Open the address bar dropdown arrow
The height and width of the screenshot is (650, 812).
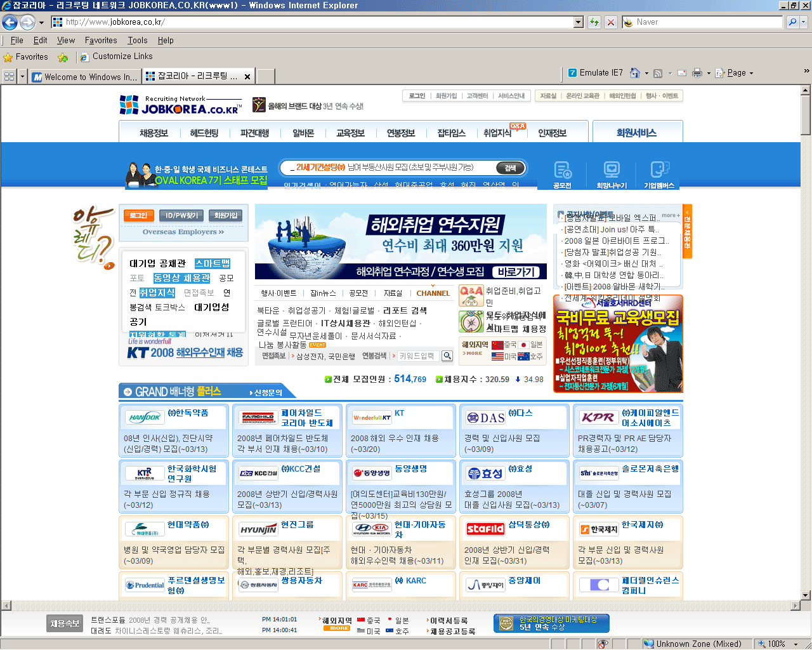[578, 22]
